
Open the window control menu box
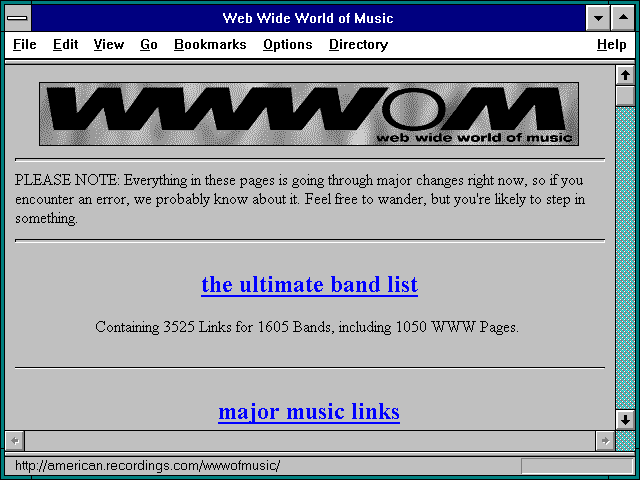tap(18, 18)
